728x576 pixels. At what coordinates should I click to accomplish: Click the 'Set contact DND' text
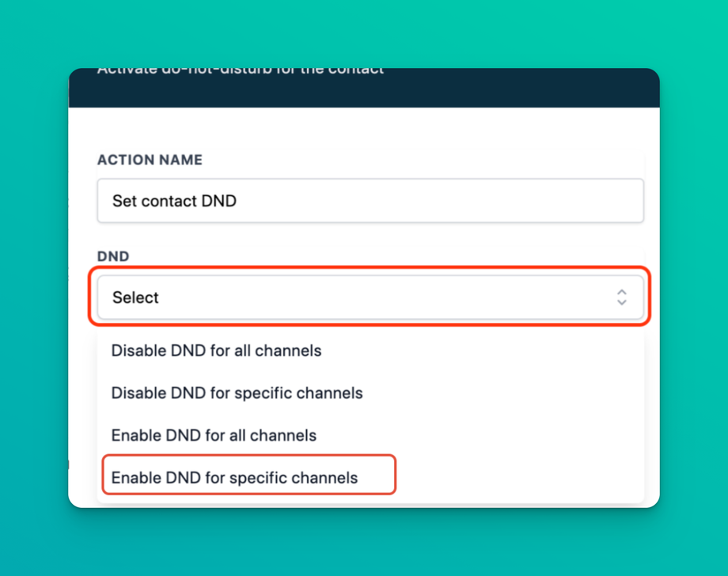(x=174, y=201)
